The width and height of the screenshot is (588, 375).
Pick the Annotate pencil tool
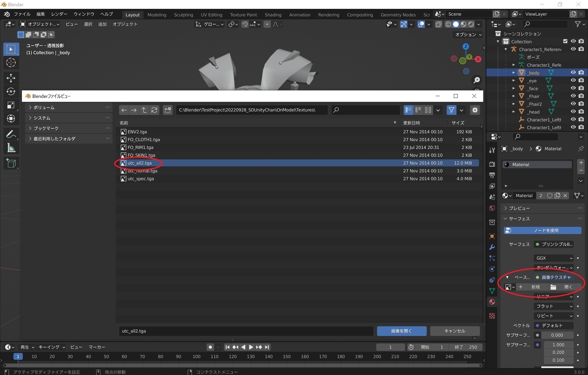[x=11, y=134]
